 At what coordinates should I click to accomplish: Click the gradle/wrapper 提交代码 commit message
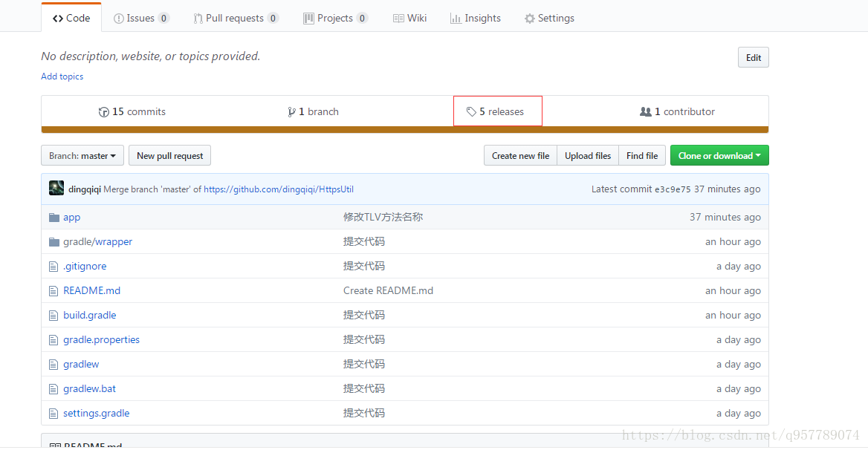tap(363, 241)
